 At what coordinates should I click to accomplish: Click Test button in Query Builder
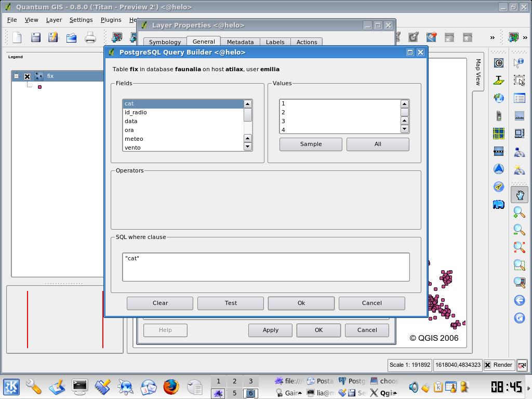tap(231, 303)
